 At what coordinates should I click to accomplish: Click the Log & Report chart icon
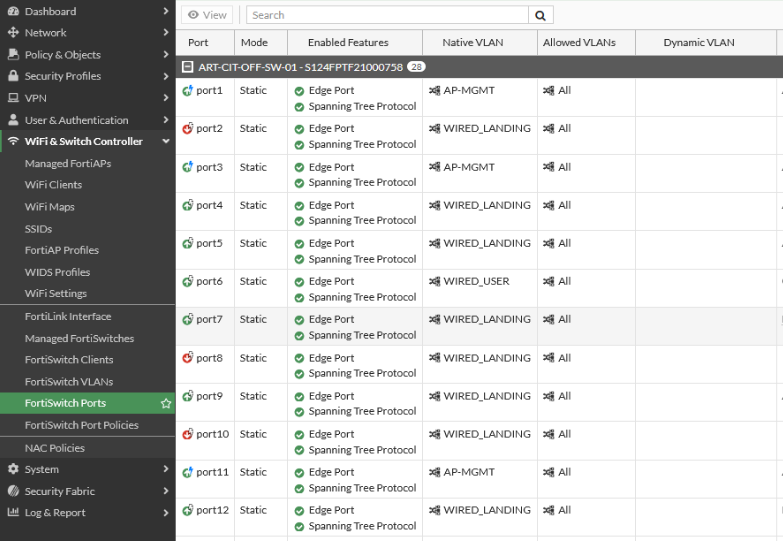(13, 513)
